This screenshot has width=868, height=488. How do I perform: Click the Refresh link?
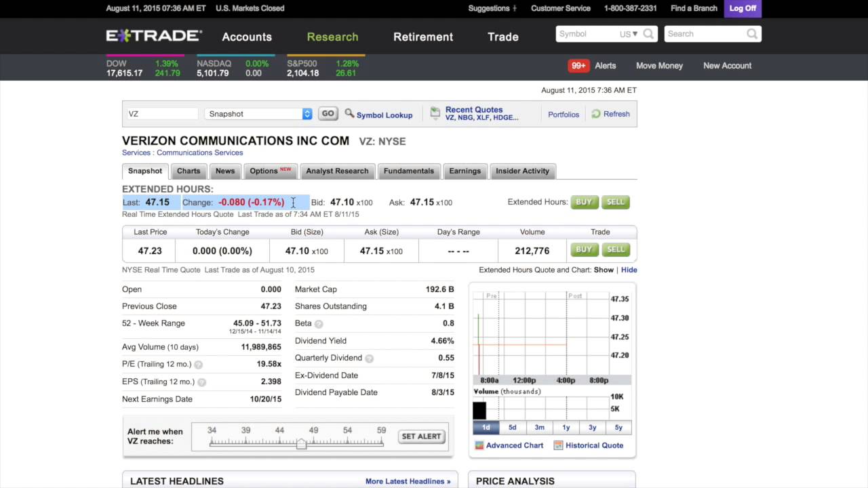616,114
